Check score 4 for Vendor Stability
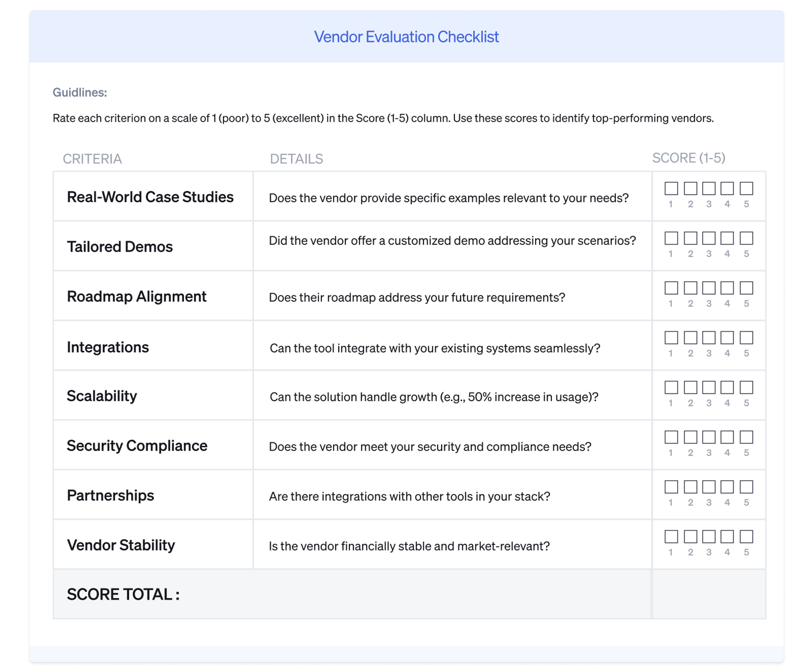The image size is (812, 672). 727,537
